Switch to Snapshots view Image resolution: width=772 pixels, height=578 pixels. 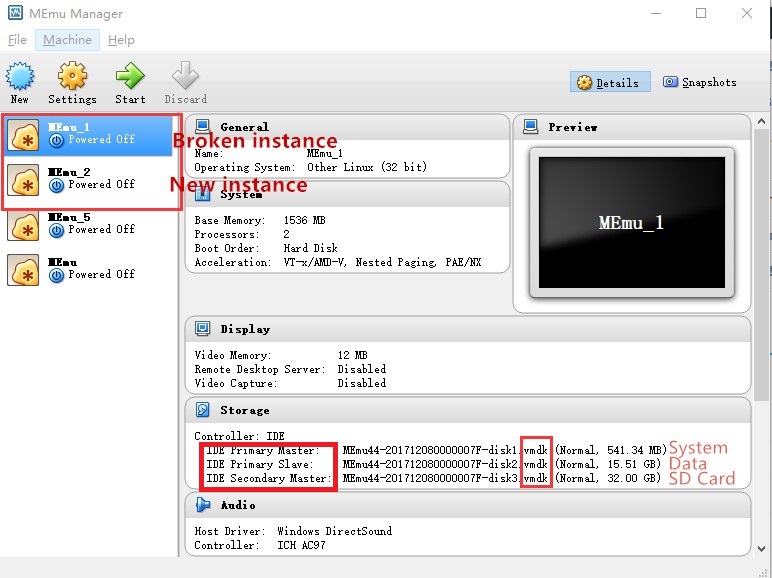(699, 83)
